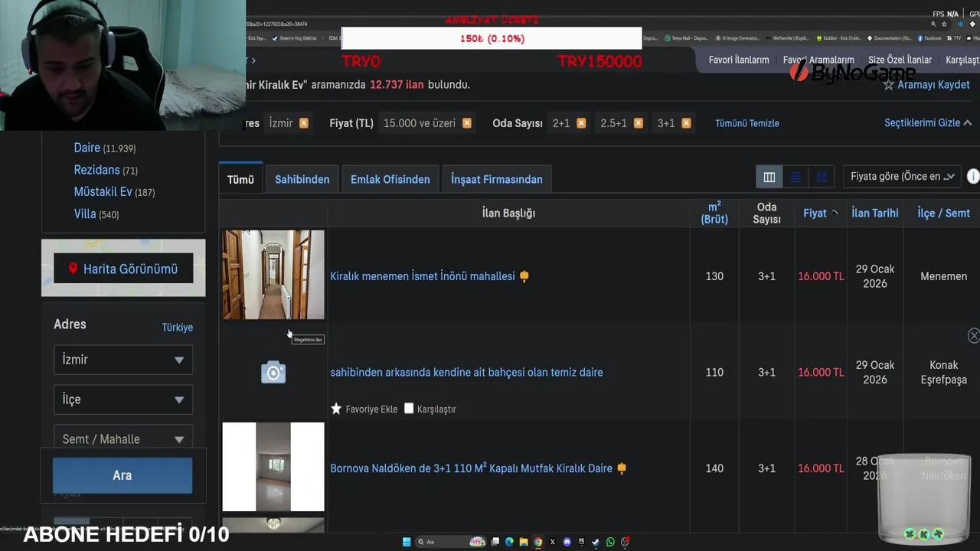
Task: Open the Fiyata göre sort dropdown
Action: (903, 177)
